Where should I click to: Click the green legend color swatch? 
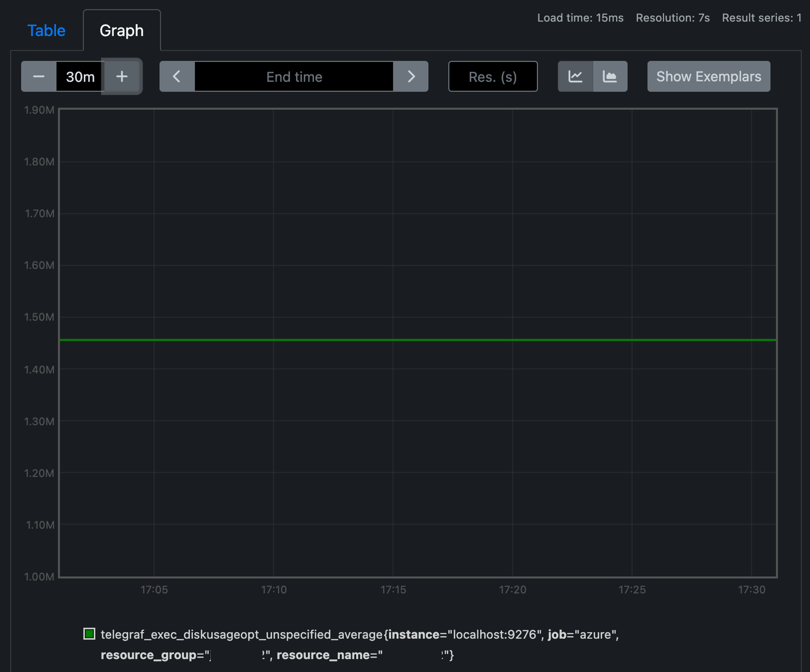click(x=89, y=634)
